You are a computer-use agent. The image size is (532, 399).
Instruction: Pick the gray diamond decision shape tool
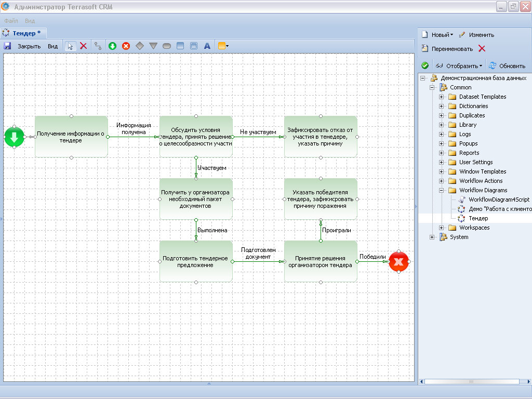[139, 46]
